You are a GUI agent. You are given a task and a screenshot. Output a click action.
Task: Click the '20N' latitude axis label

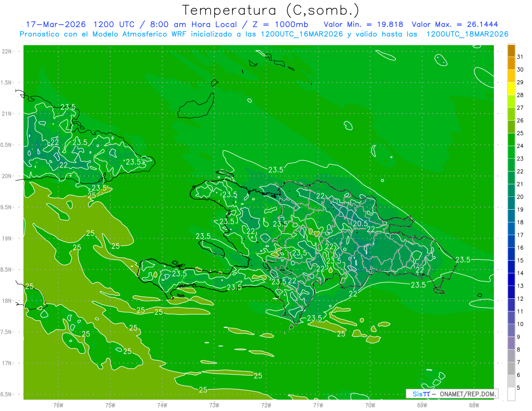7,176
